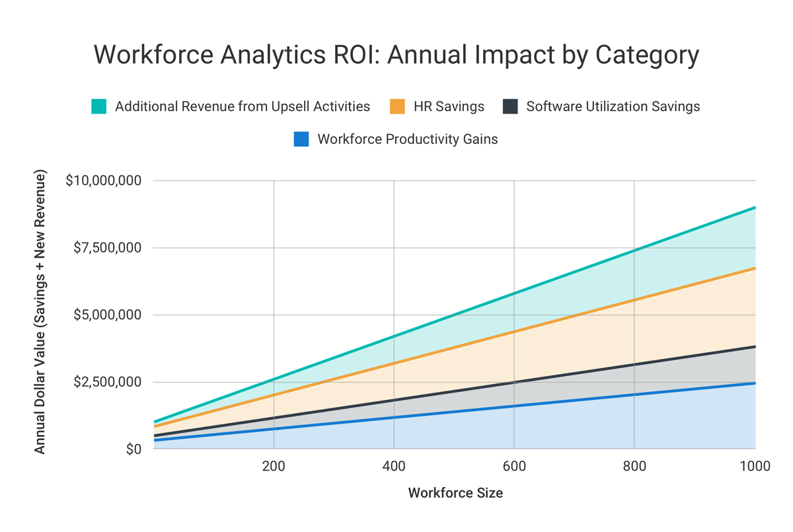Viewport: 793px width, 532px height.
Task: Expand the chart title options
Action: (397, 55)
